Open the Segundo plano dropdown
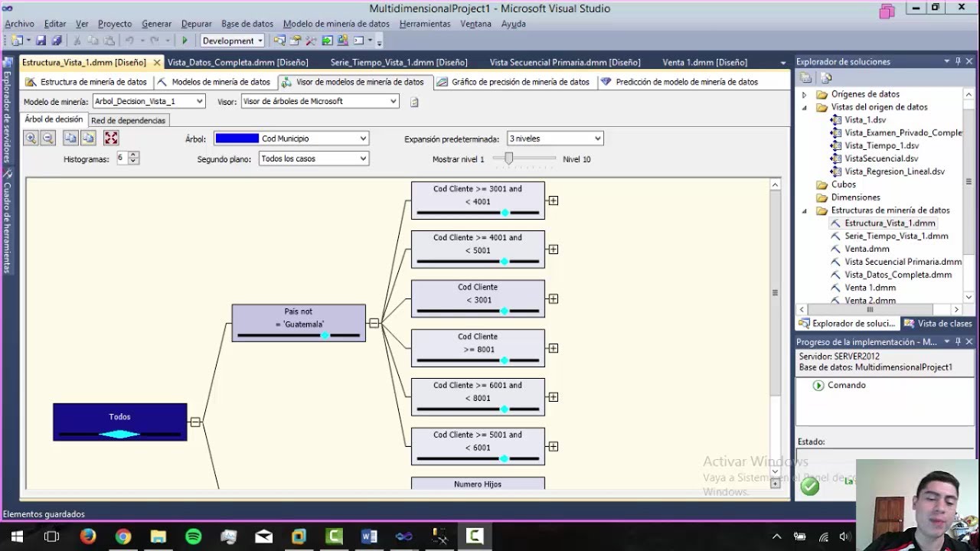Image resolution: width=980 pixels, height=551 pixels. [363, 158]
